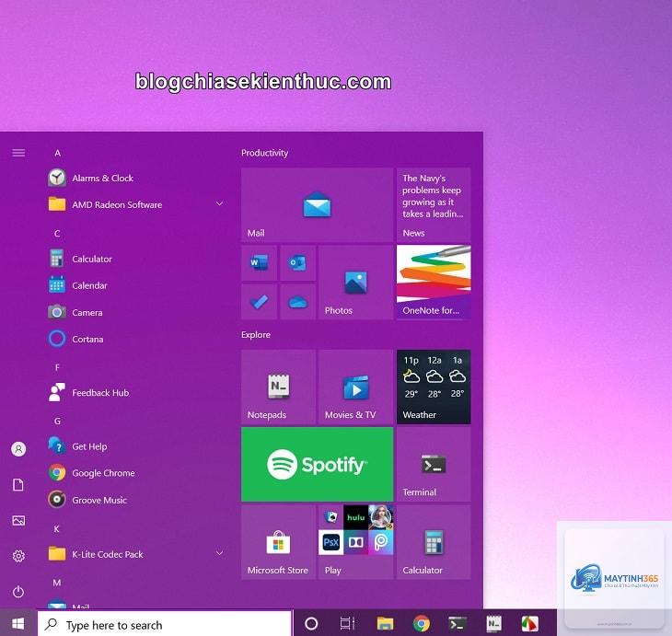Click the Power button in Start sidebar
Viewport: 672px width, 636px height.
pyautogui.click(x=18, y=592)
